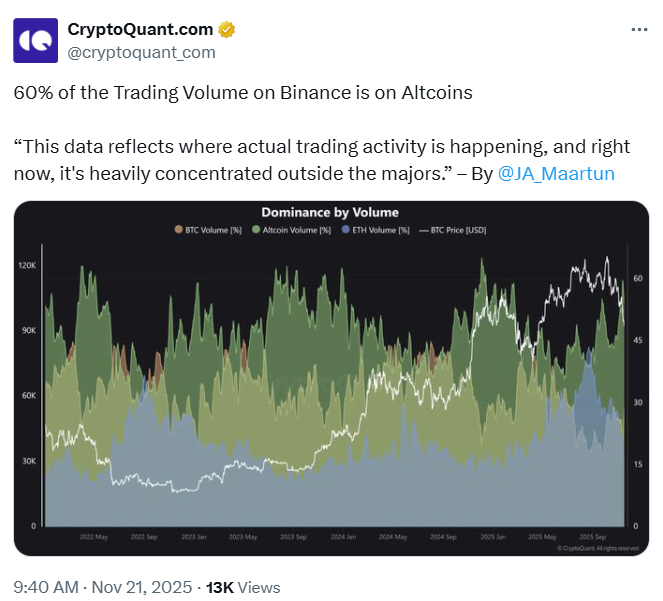
Task: Open the 9:40 AM timestamp link
Action: [43, 587]
